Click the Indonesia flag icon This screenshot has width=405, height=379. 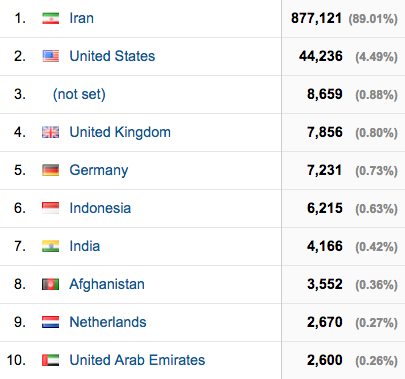click(51, 208)
